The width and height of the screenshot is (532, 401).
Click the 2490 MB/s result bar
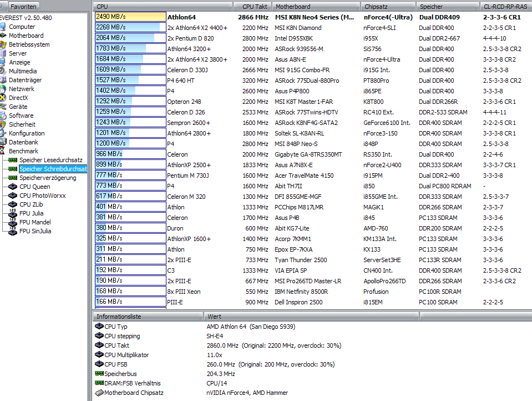coord(130,17)
